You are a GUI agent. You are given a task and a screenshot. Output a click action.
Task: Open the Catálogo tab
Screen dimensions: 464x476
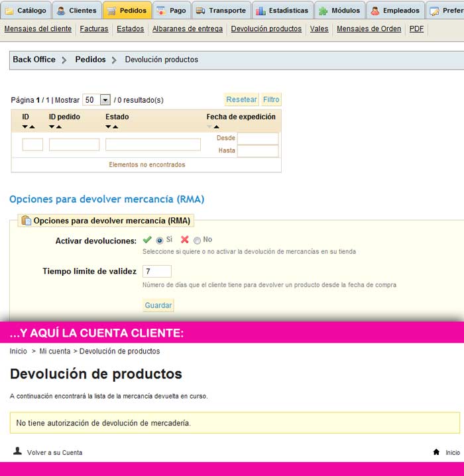pyautogui.click(x=26, y=11)
